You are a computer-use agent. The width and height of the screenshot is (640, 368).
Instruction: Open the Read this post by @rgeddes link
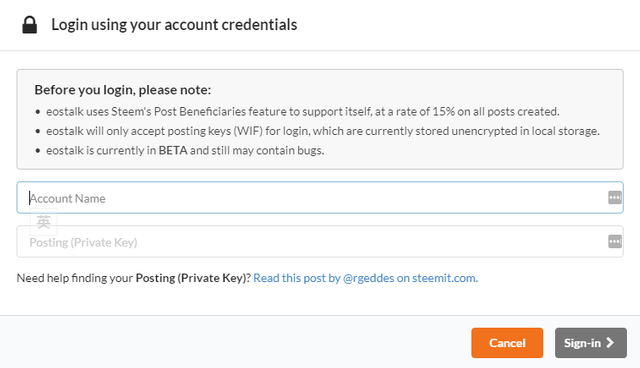[x=366, y=278]
